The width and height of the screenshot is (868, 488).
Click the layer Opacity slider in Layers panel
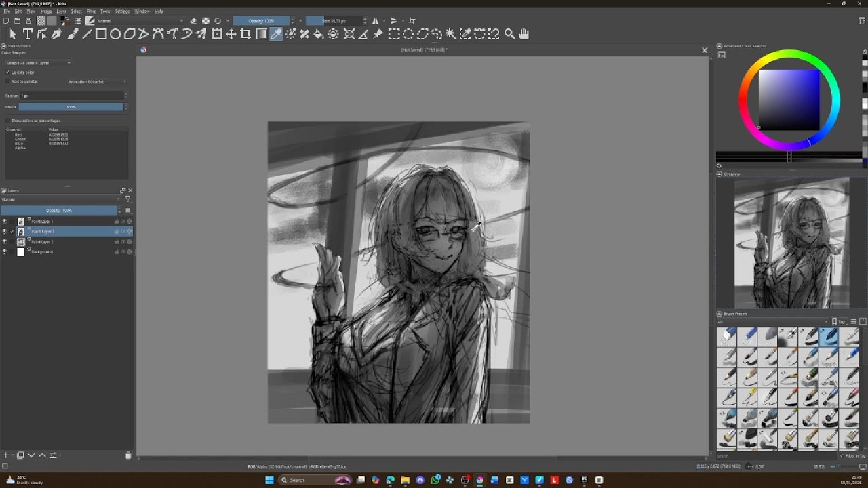tap(59, 211)
